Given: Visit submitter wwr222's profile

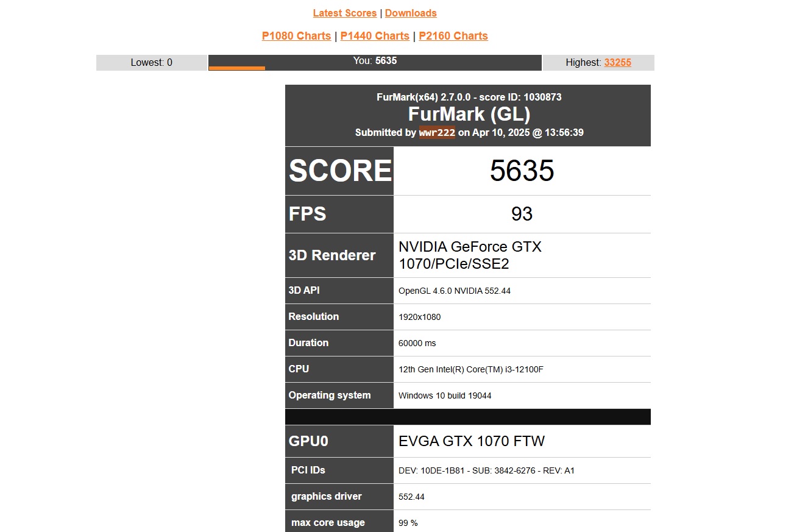Looking at the screenshot, I should (x=437, y=132).
